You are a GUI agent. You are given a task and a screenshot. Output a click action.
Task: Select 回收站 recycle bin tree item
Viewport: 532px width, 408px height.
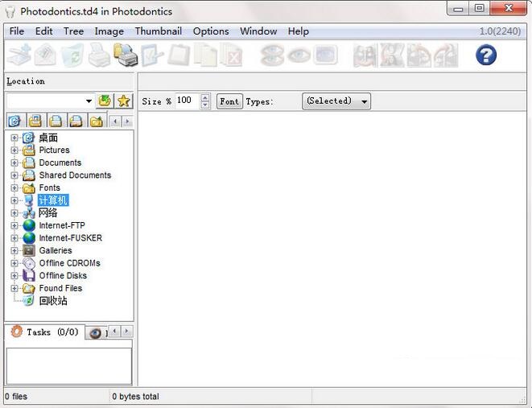point(53,301)
